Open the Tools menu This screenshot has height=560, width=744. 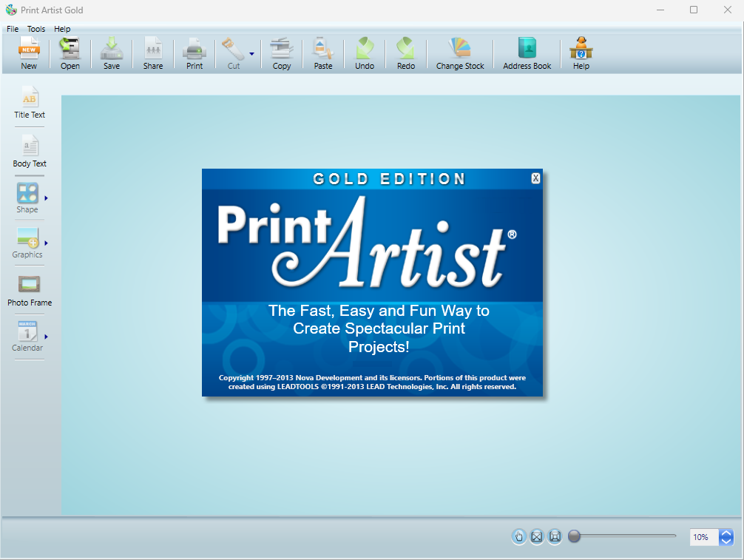click(x=36, y=29)
